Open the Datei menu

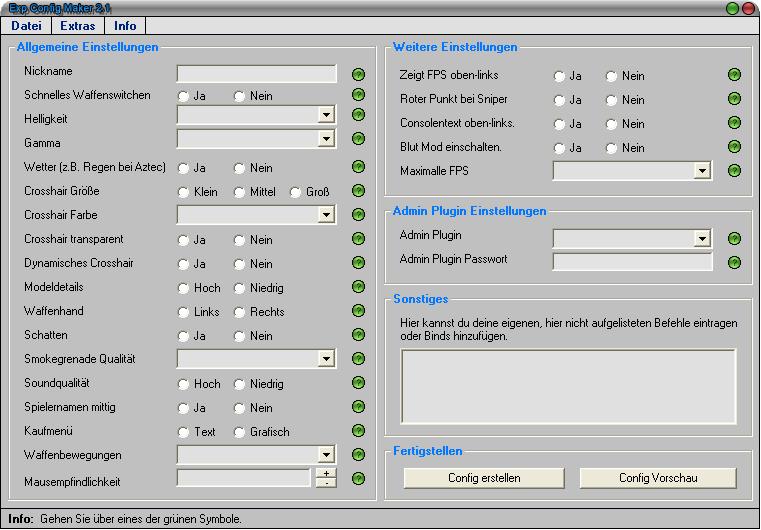pyautogui.click(x=26, y=25)
